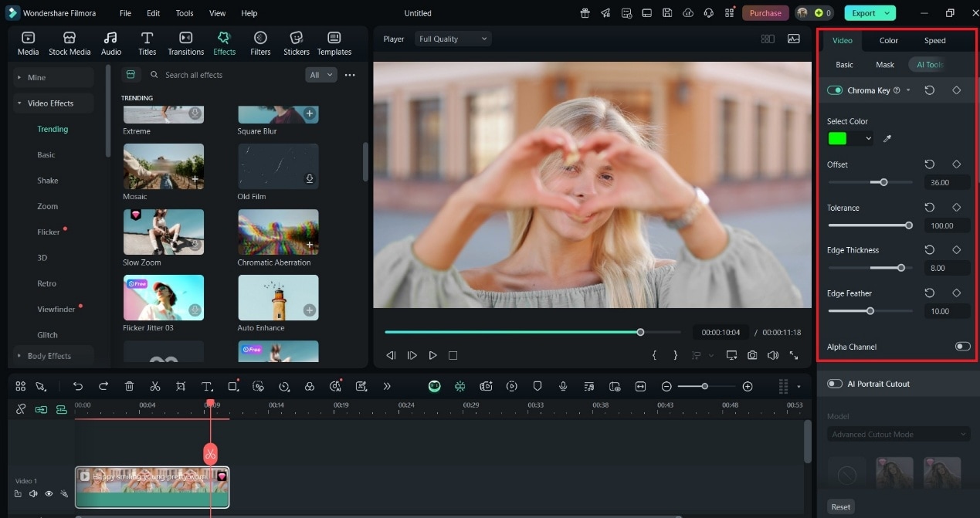Zoom out the timeline with minus icon
The image size is (980, 518).
666,386
